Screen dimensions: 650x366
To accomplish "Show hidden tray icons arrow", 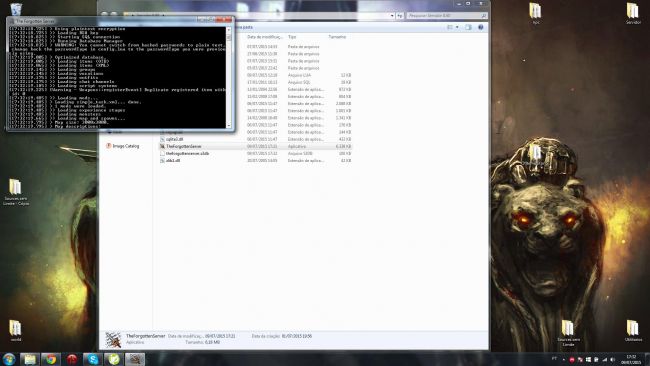I will pyautogui.click(x=563, y=360).
